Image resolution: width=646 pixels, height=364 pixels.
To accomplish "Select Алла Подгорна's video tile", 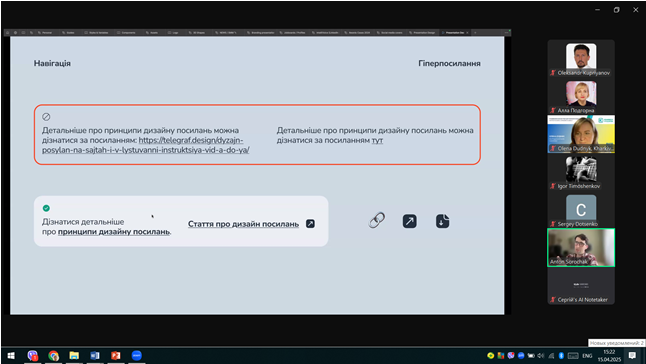I will (x=581, y=96).
